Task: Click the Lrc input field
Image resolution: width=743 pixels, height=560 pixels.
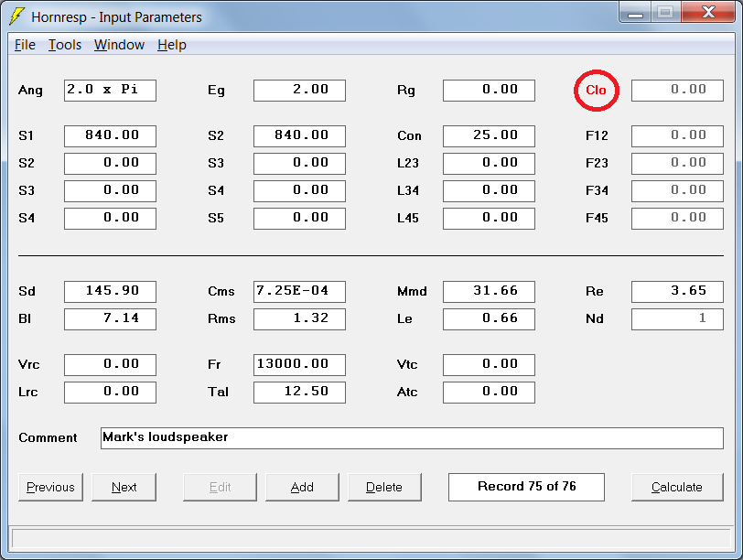Action: pos(110,393)
